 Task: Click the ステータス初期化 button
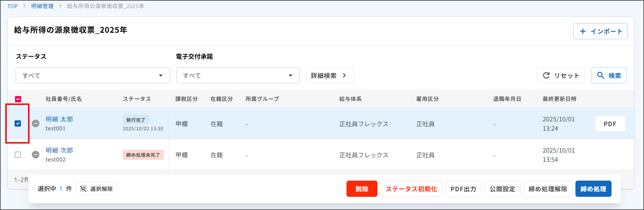[x=411, y=189]
